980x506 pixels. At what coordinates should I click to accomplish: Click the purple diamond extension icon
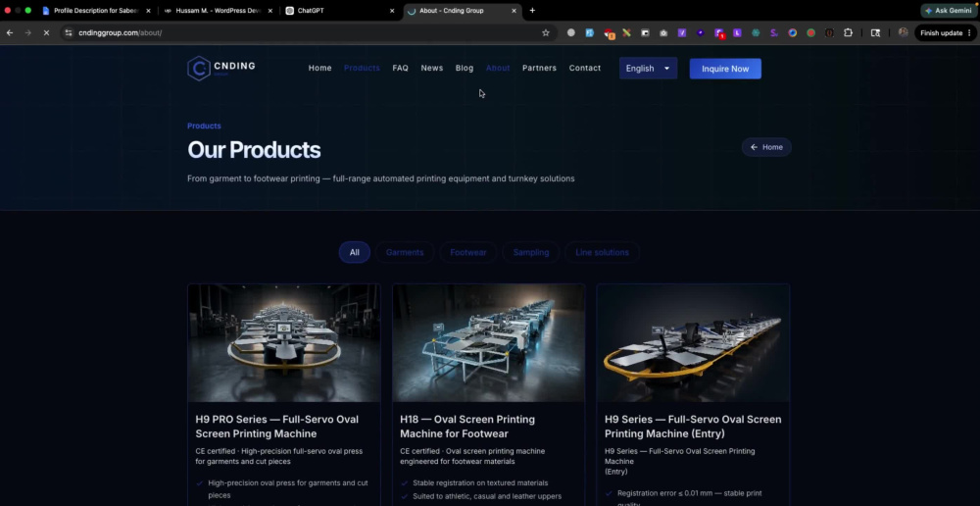coord(701,32)
